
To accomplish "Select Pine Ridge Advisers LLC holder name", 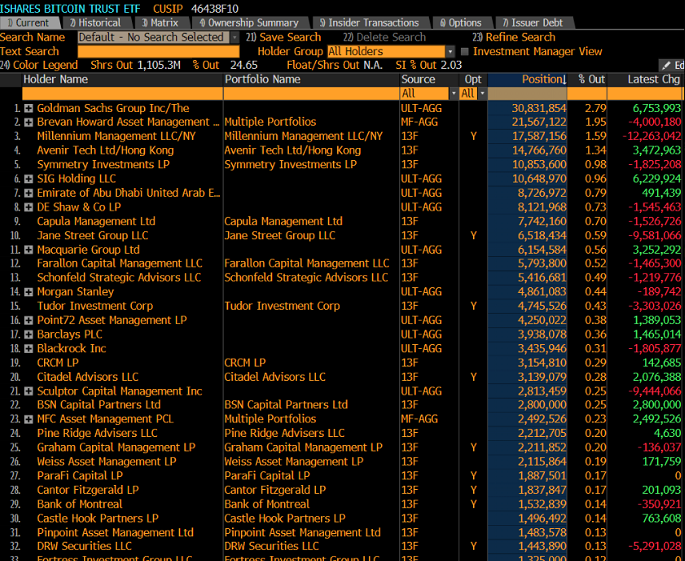I will coord(97,433).
